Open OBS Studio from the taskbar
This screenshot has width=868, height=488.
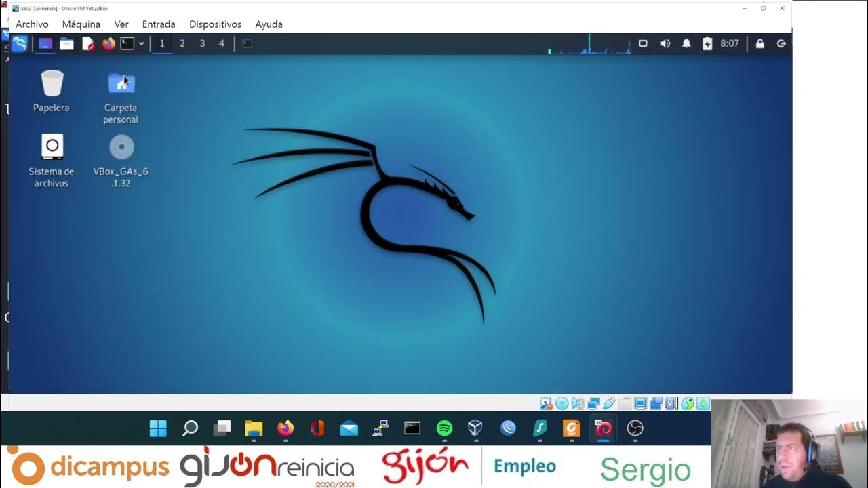(x=635, y=428)
